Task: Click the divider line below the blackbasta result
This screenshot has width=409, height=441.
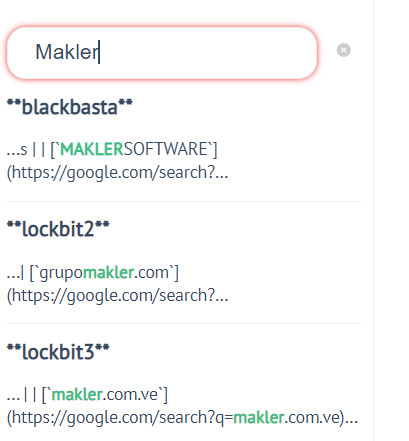Action: point(184,201)
